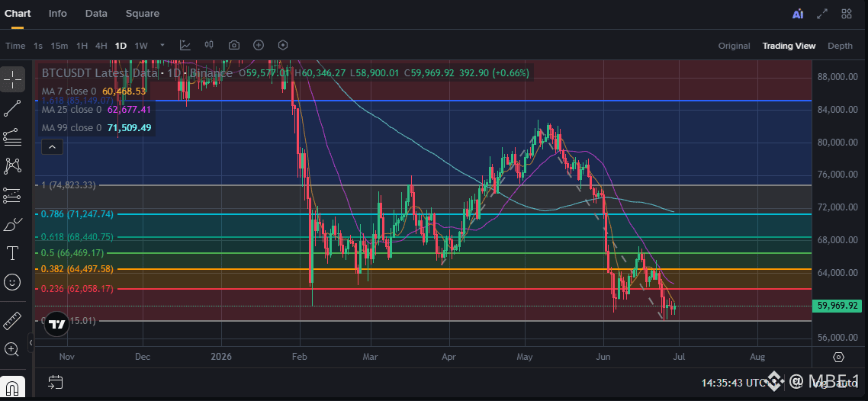Select the brush drawing tool
Viewport: 868px width, 401px height.
(x=12, y=224)
